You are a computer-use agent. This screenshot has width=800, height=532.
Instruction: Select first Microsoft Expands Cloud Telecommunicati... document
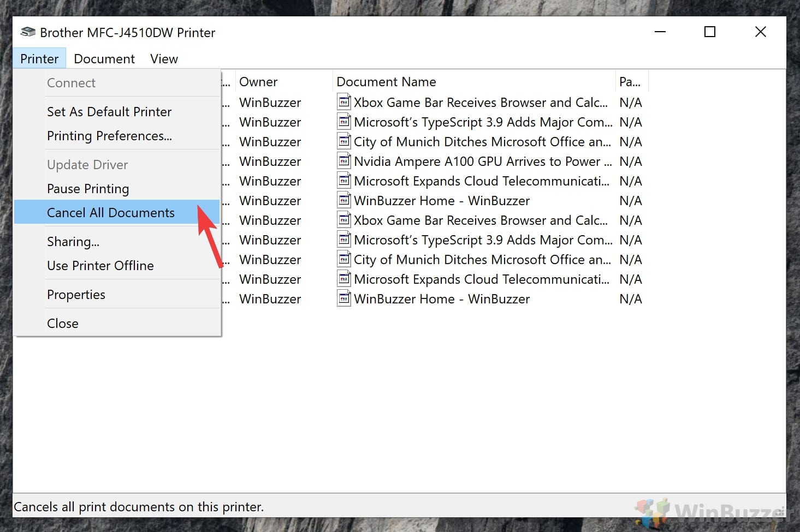[x=482, y=181]
